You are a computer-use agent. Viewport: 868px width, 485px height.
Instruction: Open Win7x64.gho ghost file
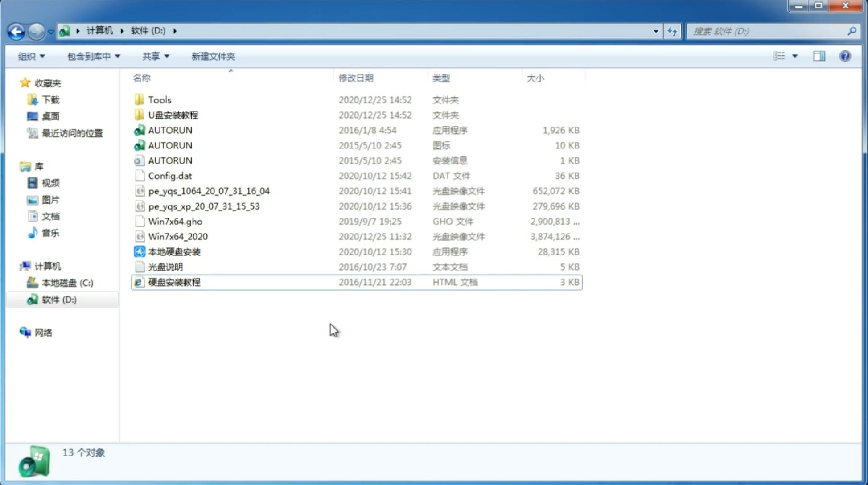pos(175,221)
